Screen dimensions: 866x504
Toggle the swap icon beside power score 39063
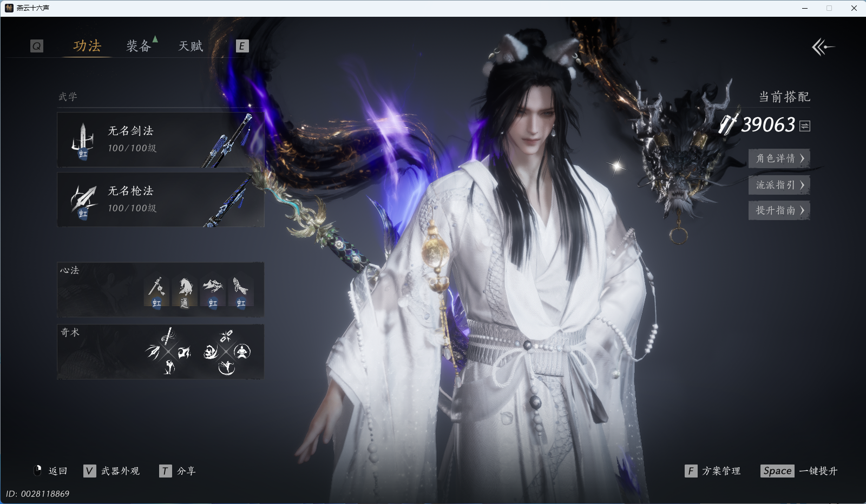[x=805, y=126]
